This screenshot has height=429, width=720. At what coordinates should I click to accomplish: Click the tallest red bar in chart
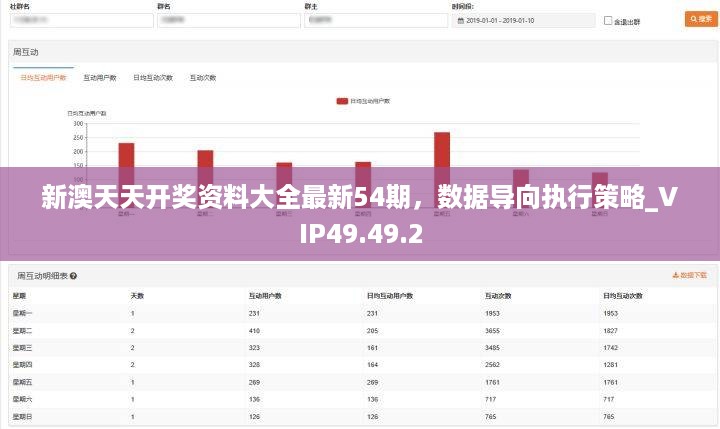(x=442, y=148)
